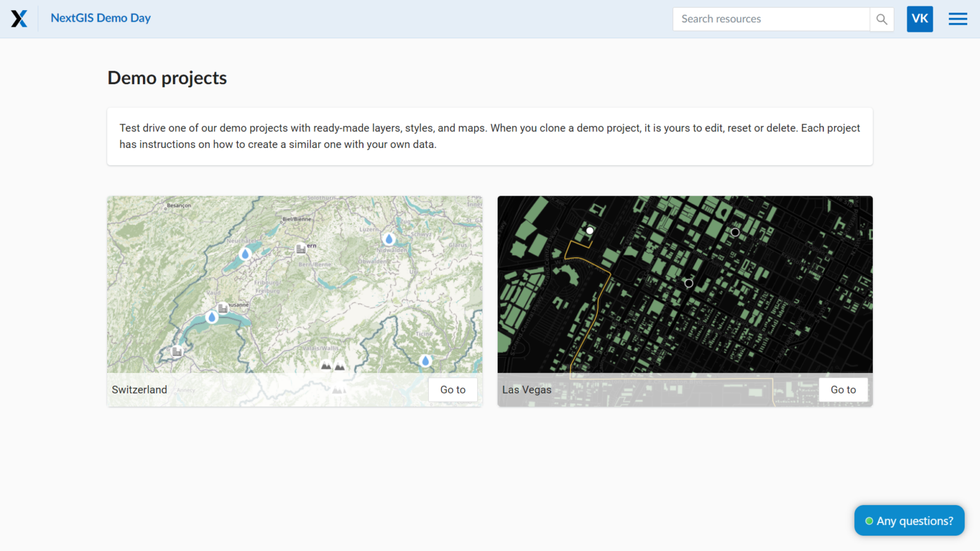Click the search magnifier icon
This screenshot has height=551, width=980.
click(x=882, y=19)
